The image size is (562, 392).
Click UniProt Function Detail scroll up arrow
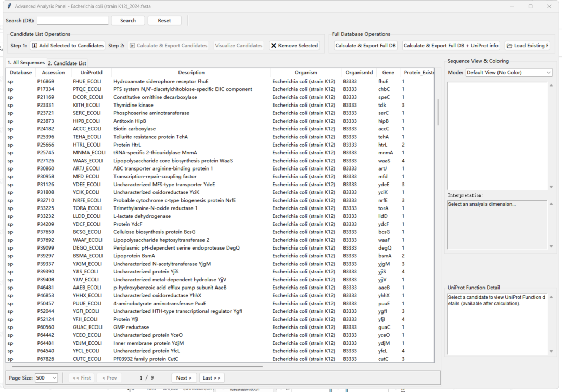[x=551, y=297]
